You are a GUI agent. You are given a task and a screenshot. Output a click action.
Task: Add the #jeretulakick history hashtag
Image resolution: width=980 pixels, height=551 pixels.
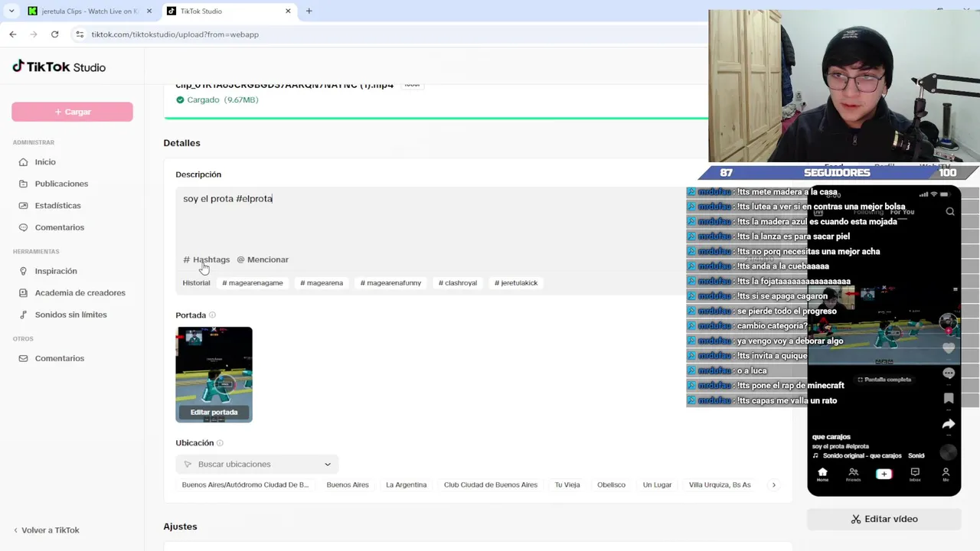click(516, 283)
